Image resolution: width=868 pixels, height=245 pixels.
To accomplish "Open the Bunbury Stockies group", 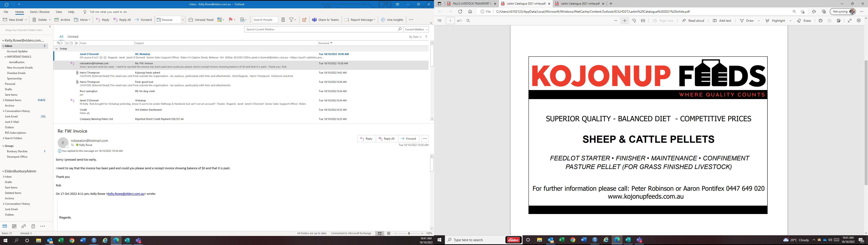I will coord(17,152).
